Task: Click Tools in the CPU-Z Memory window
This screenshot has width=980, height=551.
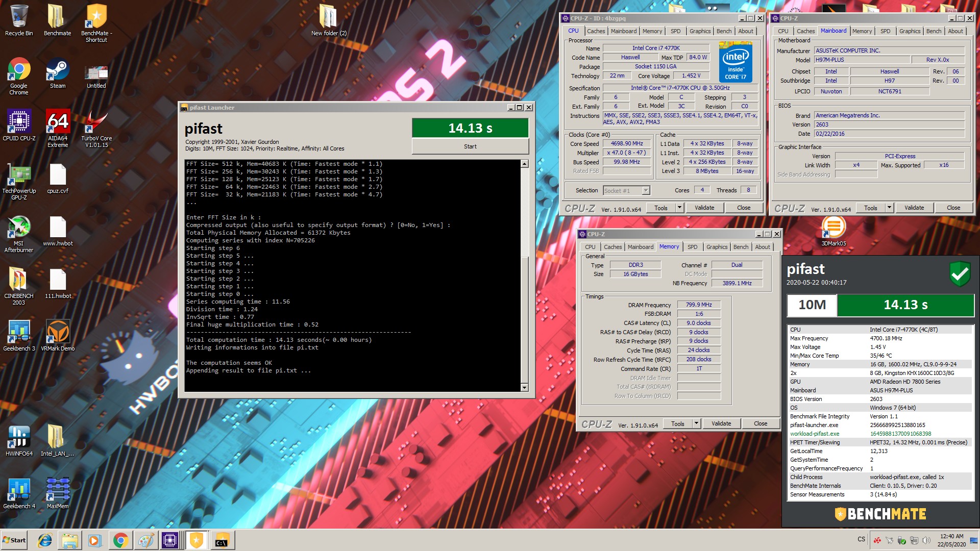Action: (x=677, y=423)
